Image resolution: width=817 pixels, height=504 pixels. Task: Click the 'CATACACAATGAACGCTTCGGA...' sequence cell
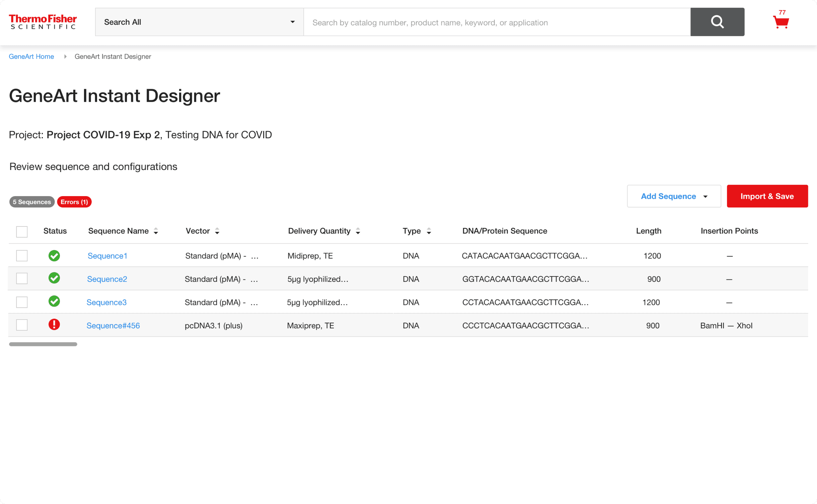click(x=525, y=256)
